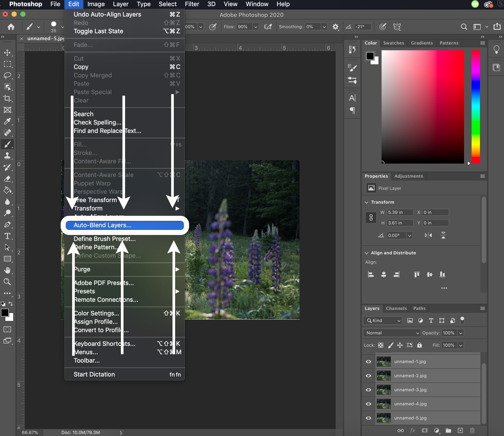Open the Filter menu
The height and width of the screenshot is (436, 504).
[x=192, y=4]
